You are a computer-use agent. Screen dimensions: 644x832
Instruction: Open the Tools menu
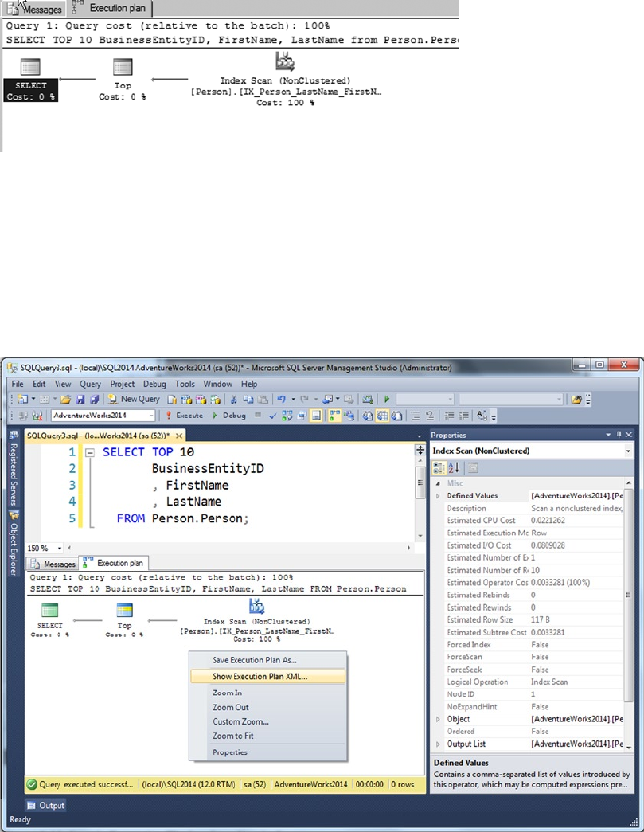185,384
